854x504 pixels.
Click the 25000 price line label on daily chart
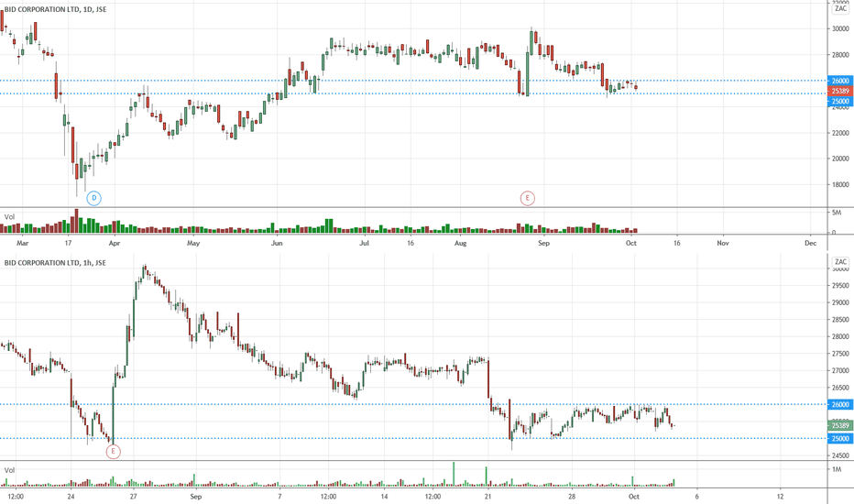tap(840, 102)
